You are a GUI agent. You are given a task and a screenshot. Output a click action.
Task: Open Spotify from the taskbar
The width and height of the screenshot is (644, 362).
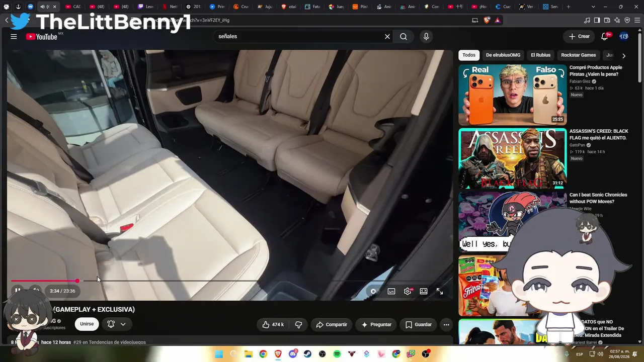337,354
